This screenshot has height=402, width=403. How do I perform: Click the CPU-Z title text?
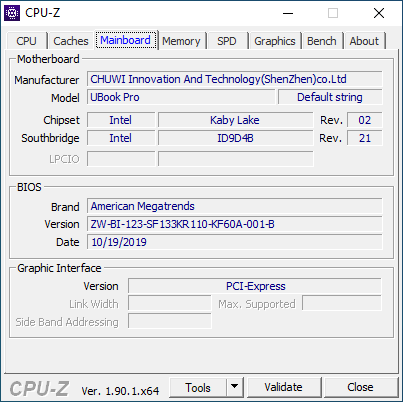click(x=43, y=13)
